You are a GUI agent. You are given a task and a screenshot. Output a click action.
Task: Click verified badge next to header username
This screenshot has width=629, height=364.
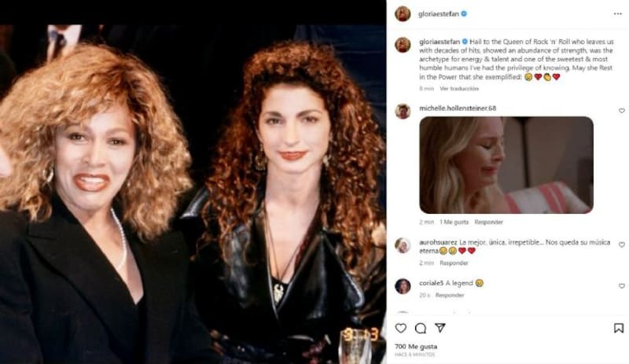[x=464, y=14]
